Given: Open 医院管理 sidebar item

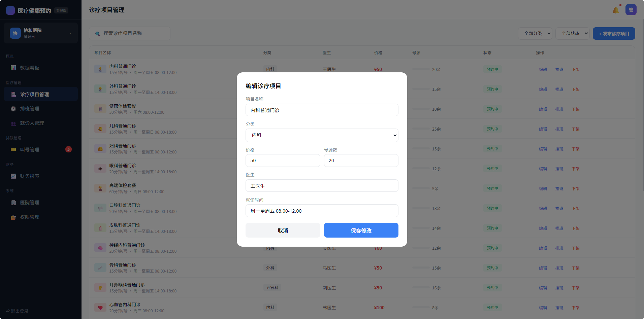Looking at the screenshot, I should pos(30,203).
